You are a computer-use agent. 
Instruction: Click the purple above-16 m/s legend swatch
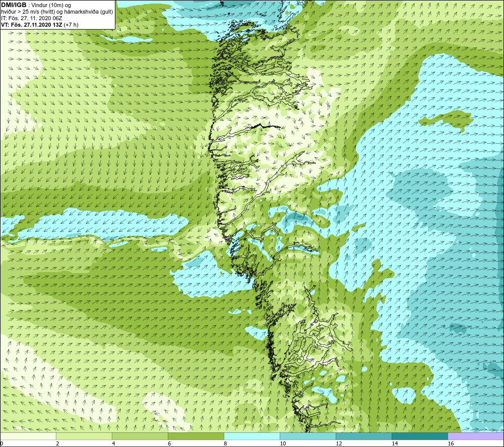[476, 436]
